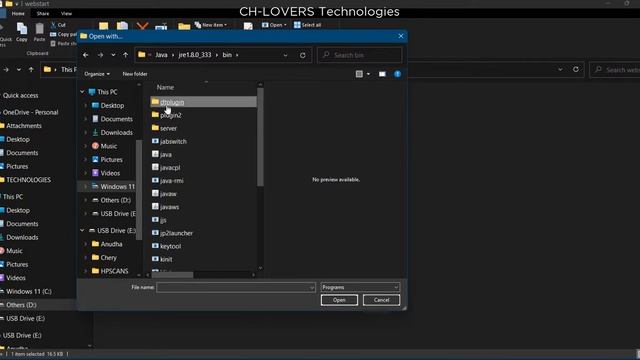
Task: Go up one folder in dialog
Action: coord(126,55)
